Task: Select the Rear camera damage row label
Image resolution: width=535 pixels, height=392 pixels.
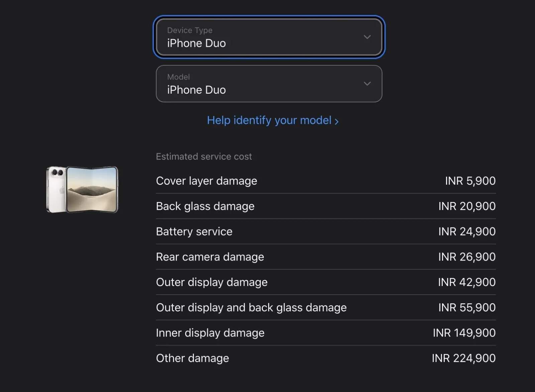Action: [x=210, y=257]
